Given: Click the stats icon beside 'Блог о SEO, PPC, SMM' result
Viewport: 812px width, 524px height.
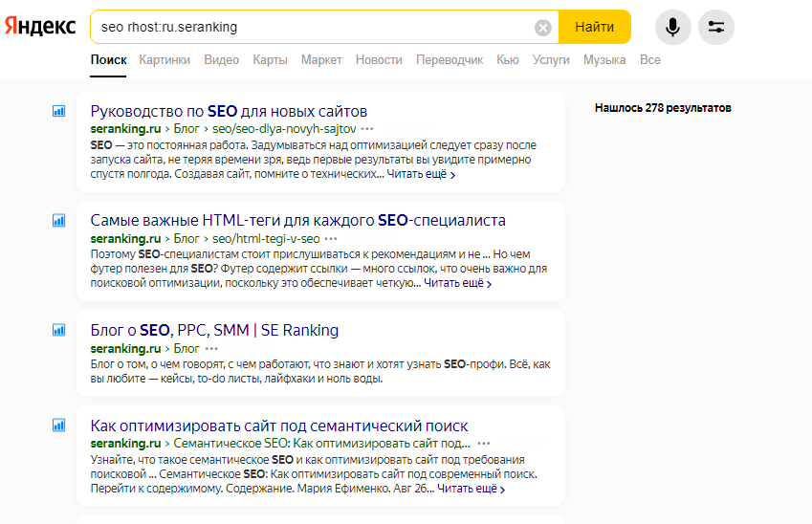Looking at the screenshot, I should [59, 330].
